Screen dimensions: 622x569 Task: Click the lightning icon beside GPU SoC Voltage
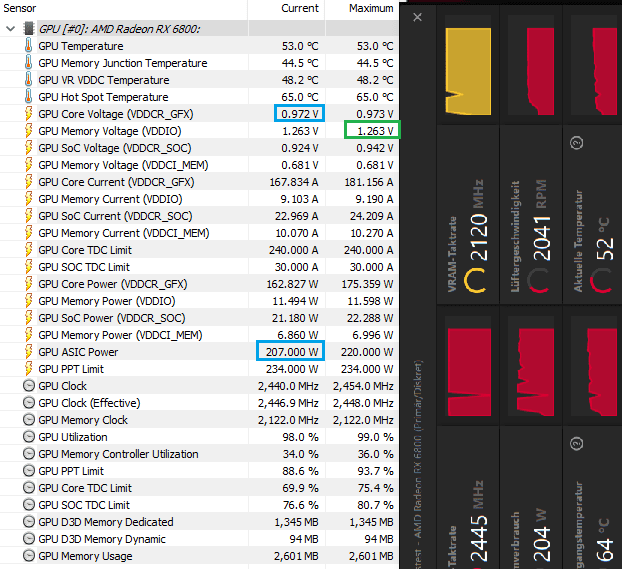point(29,148)
